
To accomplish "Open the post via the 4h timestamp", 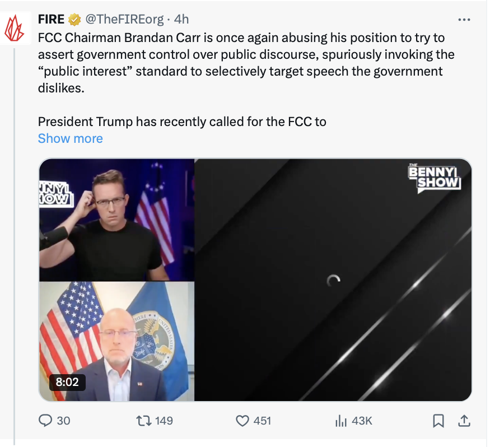I will coord(181,20).
